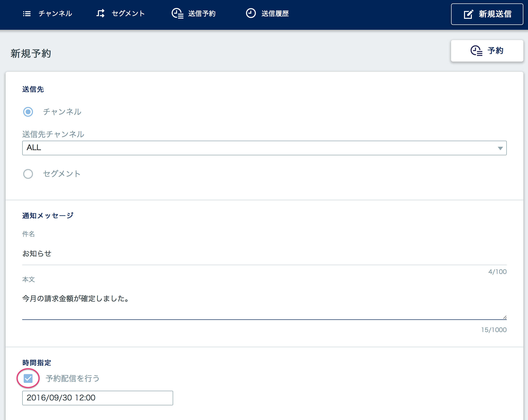Image resolution: width=528 pixels, height=420 pixels.
Task: Click the 15/1000 character counter
Action: point(494,330)
